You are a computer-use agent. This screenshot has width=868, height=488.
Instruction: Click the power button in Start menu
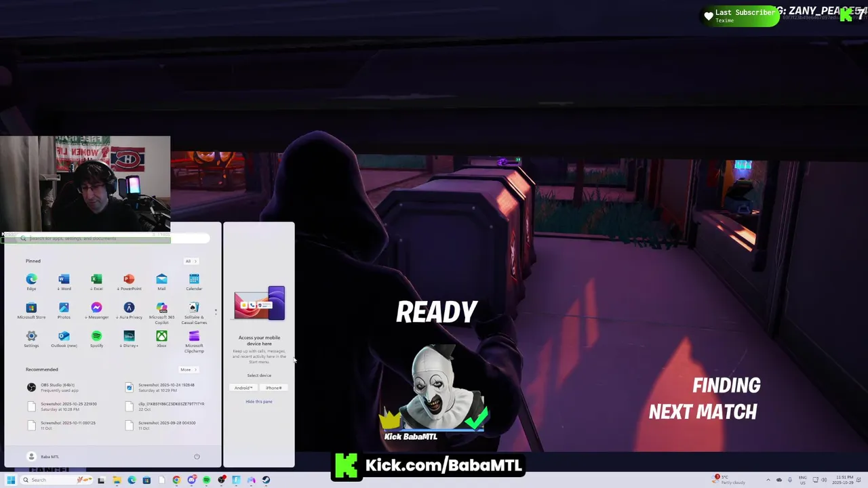click(197, 456)
